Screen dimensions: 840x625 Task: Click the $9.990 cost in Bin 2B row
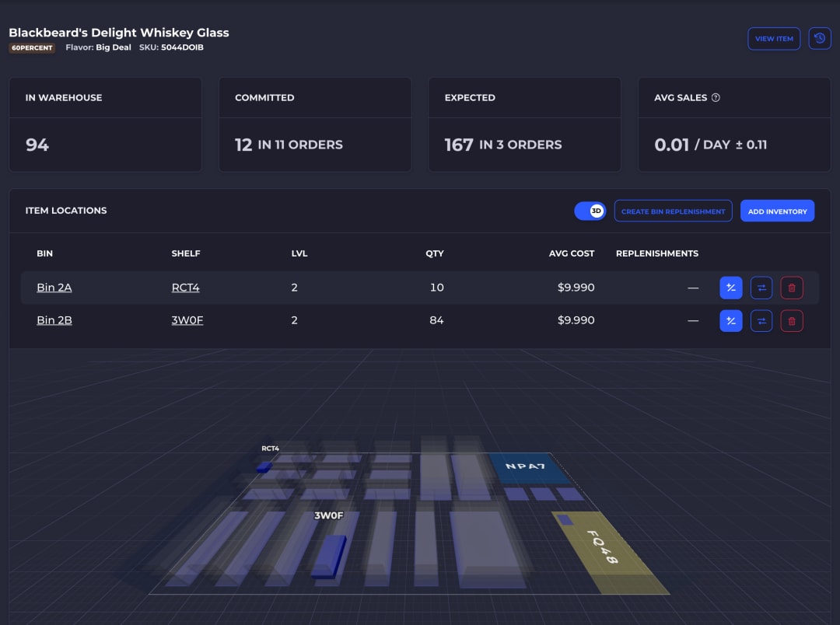click(x=576, y=320)
